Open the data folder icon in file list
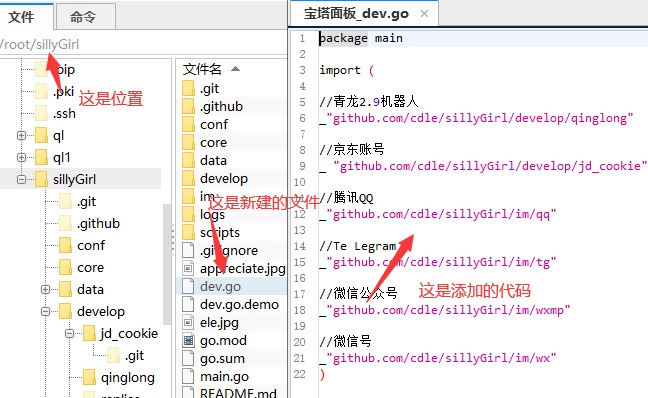This screenshot has height=398, width=648. coord(188,160)
